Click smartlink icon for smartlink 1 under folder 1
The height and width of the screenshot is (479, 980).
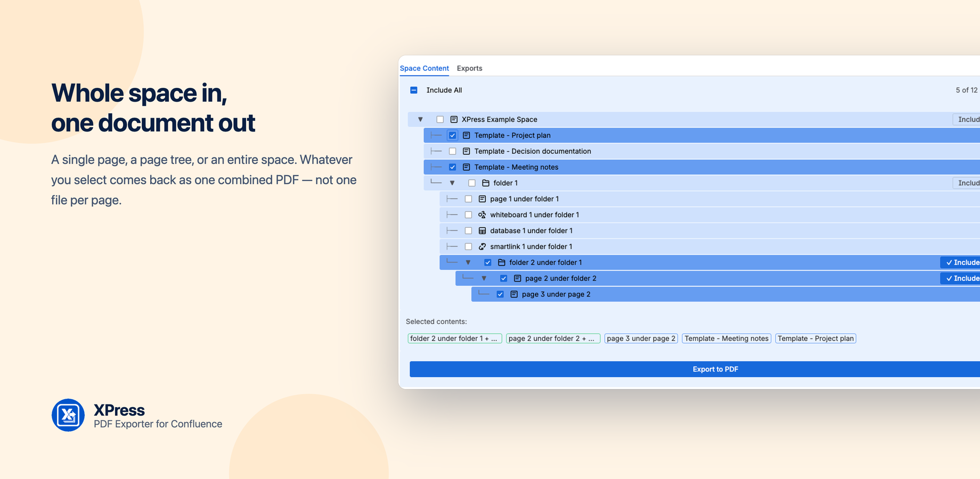pyautogui.click(x=483, y=246)
